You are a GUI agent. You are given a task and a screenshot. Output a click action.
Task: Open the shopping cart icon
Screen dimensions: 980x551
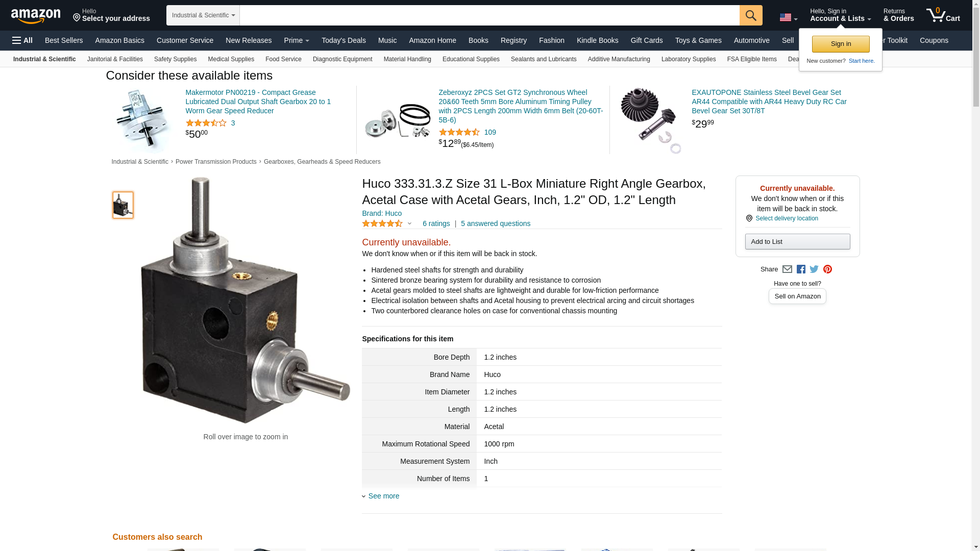(x=943, y=15)
